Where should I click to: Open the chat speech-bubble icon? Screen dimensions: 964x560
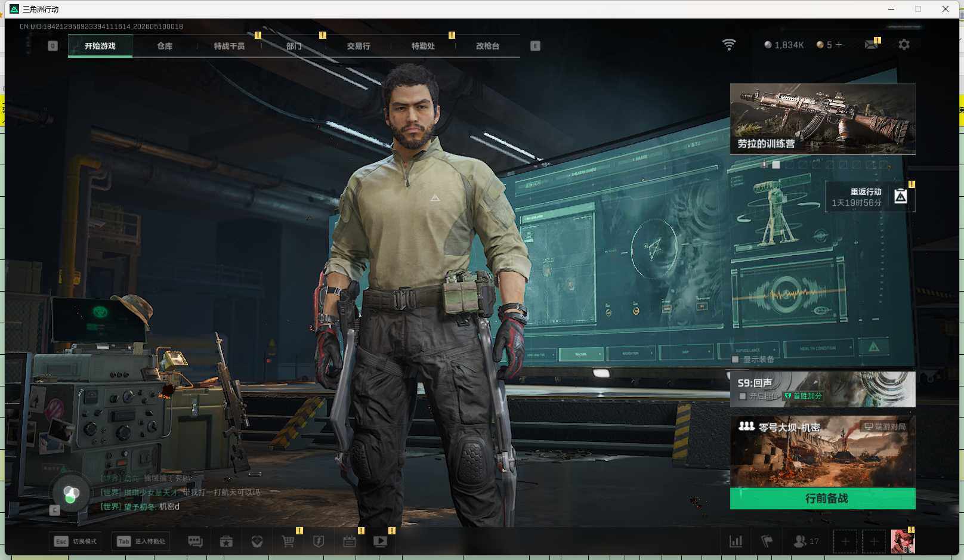(x=195, y=542)
